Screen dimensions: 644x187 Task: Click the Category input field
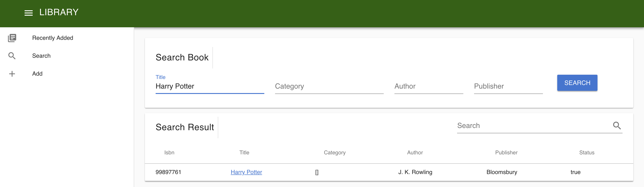click(329, 86)
